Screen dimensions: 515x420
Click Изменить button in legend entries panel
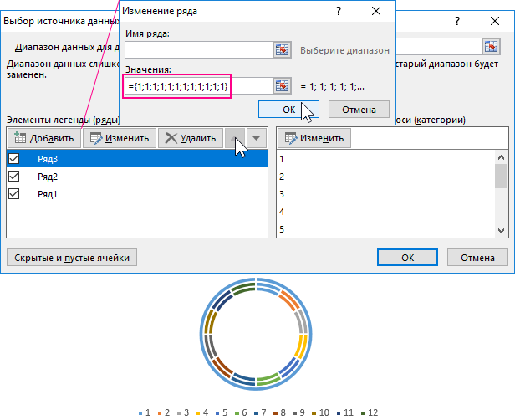pyautogui.click(x=119, y=138)
